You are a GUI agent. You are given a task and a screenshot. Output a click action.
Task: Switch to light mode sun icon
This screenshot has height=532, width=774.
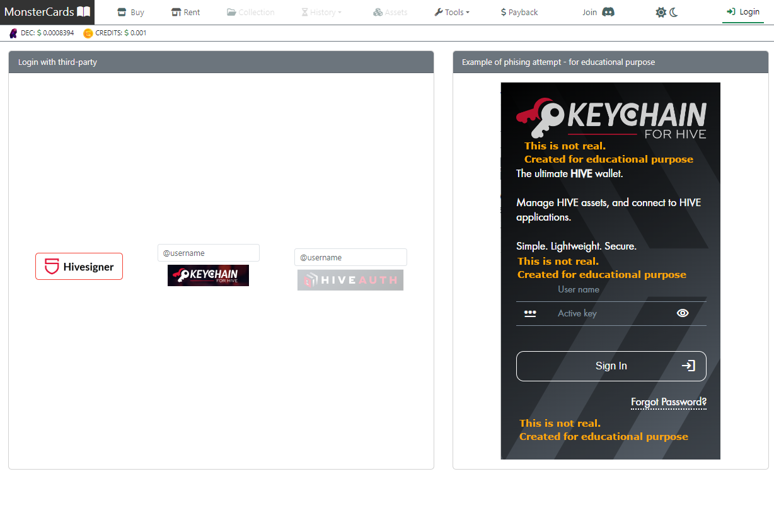pyautogui.click(x=661, y=12)
